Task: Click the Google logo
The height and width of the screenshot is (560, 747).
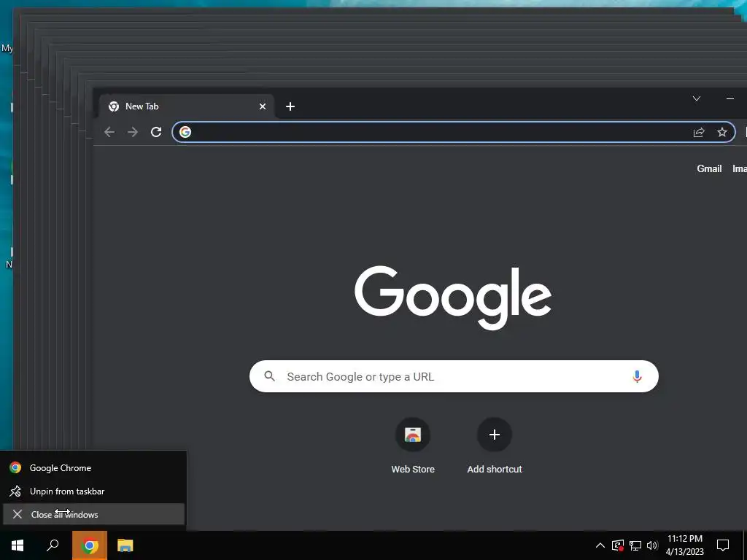Action: coord(453,297)
